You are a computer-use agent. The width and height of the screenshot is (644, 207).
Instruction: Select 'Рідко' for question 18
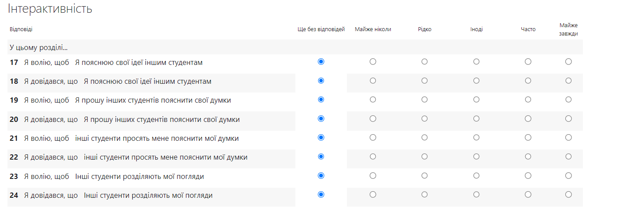pos(425,81)
